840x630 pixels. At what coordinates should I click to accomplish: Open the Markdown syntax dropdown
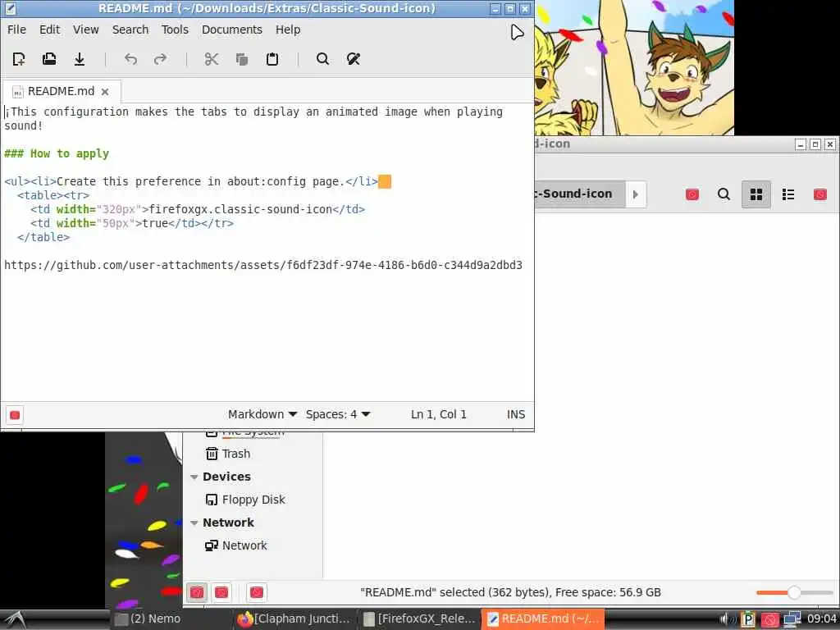tap(262, 414)
